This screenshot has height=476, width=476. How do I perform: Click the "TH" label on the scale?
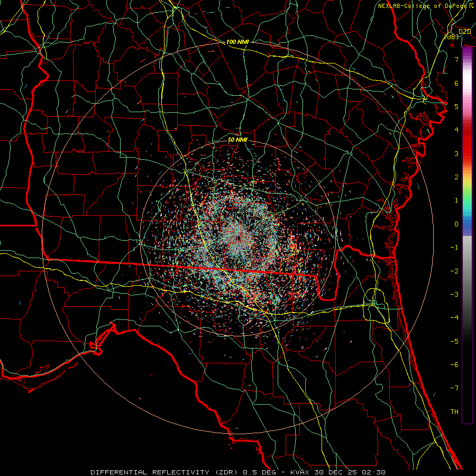point(454,412)
